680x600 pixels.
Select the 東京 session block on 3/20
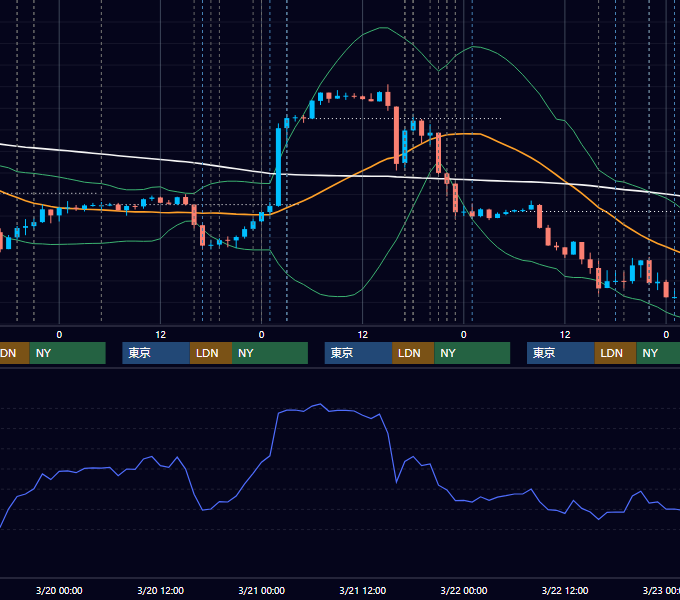point(156,353)
